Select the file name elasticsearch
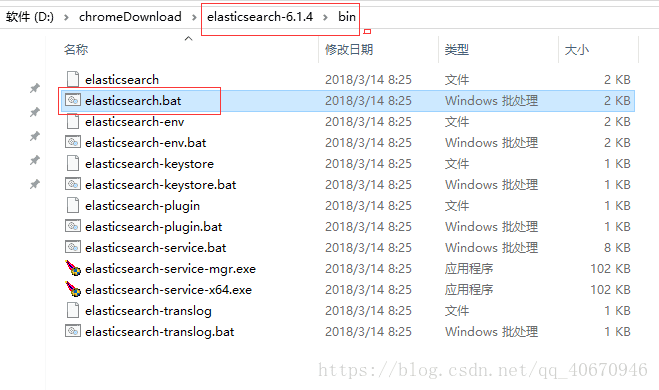 point(122,79)
